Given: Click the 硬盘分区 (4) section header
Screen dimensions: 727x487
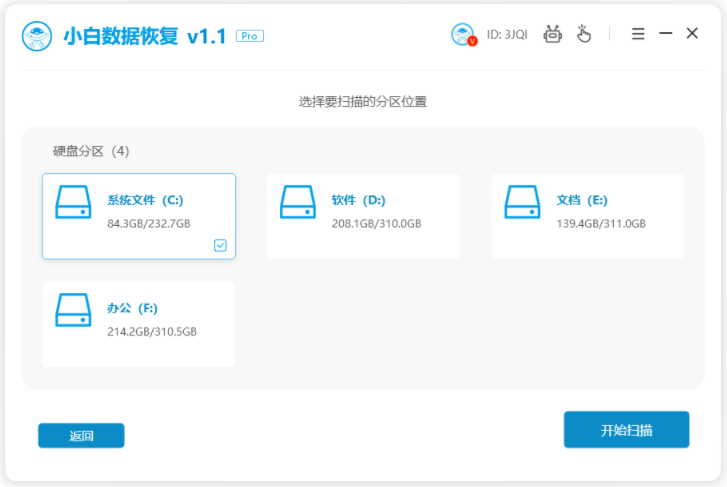Looking at the screenshot, I should tap(91, 151).
